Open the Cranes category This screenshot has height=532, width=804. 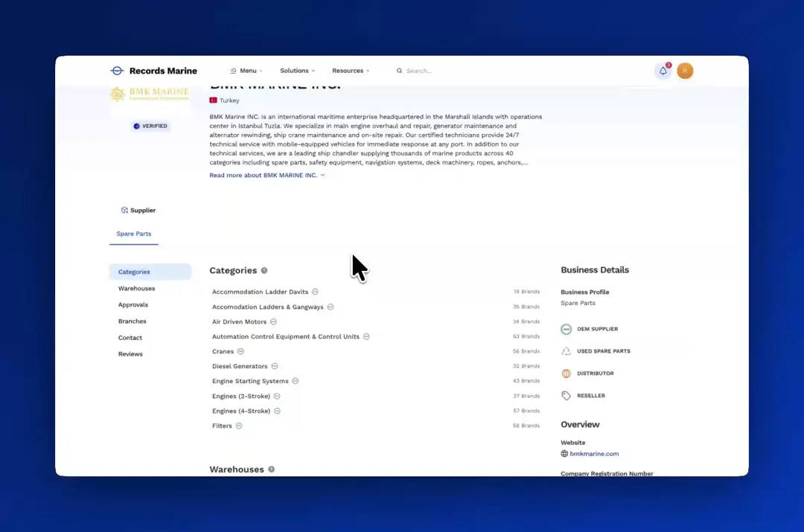(223, 352)
